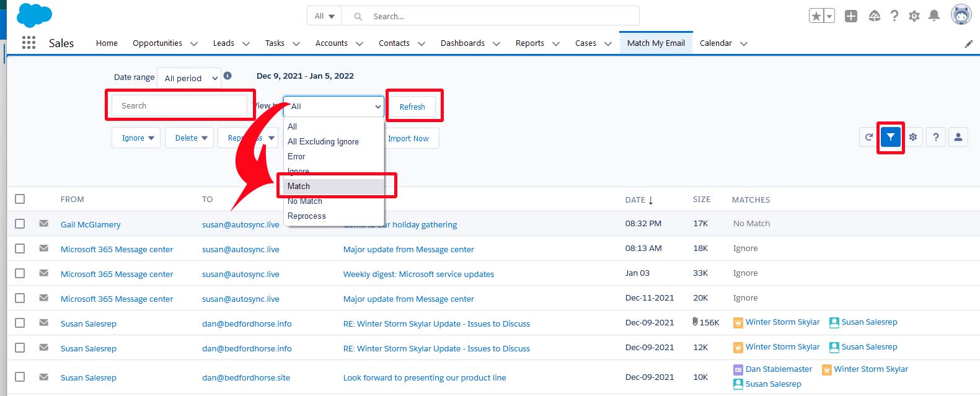Click the pencil edit navigation icon

[968, 43]
